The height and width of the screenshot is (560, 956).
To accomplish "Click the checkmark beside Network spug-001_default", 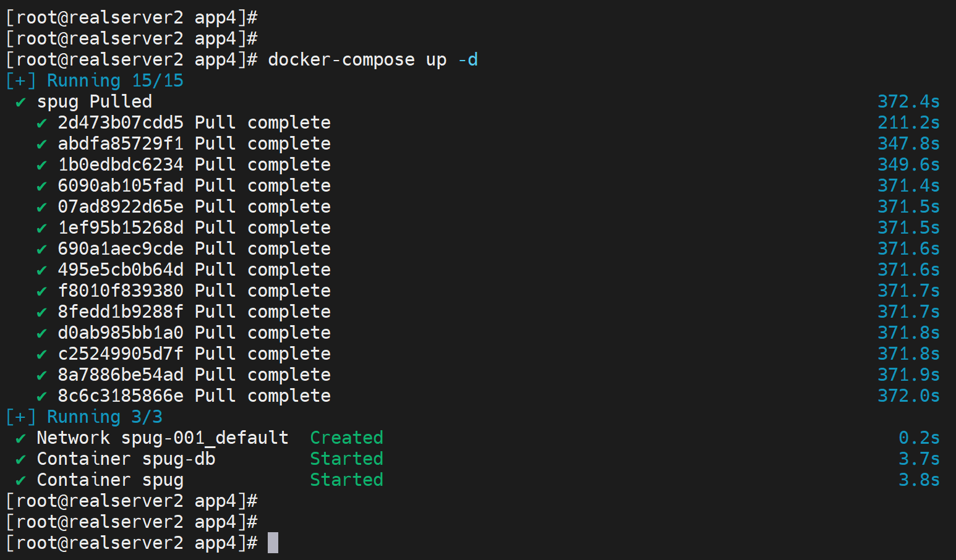I will coord(20,439).
